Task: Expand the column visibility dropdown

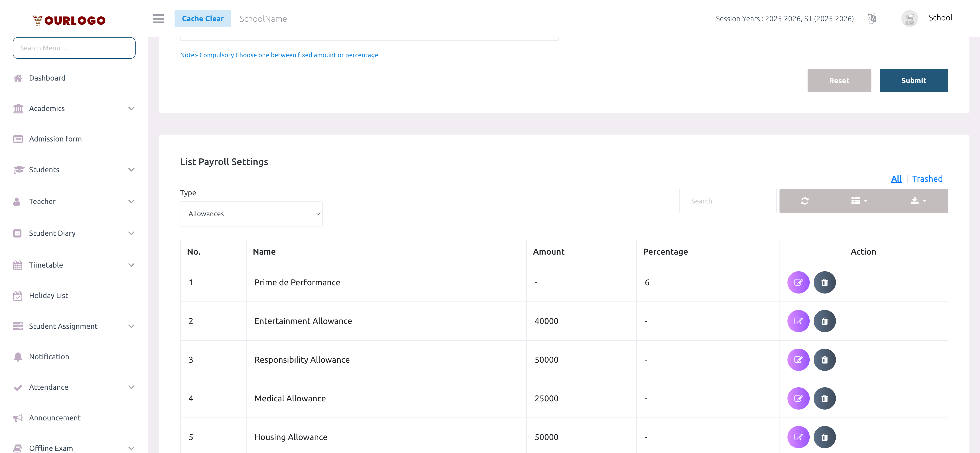Action: (859, 201)
